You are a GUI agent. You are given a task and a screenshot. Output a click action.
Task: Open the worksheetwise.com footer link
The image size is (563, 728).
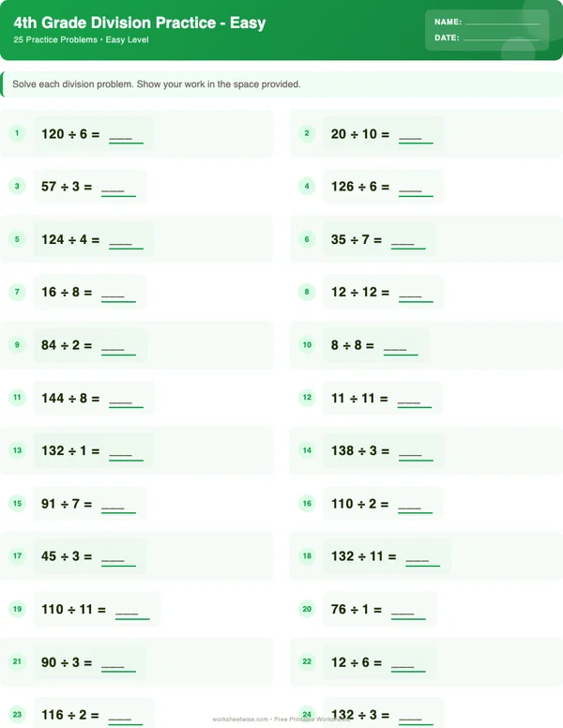pos(241,720)
